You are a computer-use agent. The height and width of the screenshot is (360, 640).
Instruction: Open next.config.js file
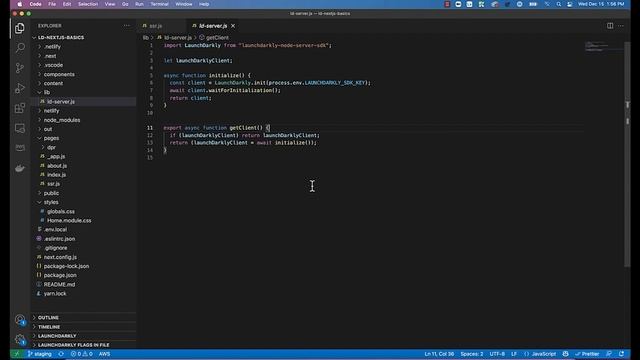pos(60,257)
